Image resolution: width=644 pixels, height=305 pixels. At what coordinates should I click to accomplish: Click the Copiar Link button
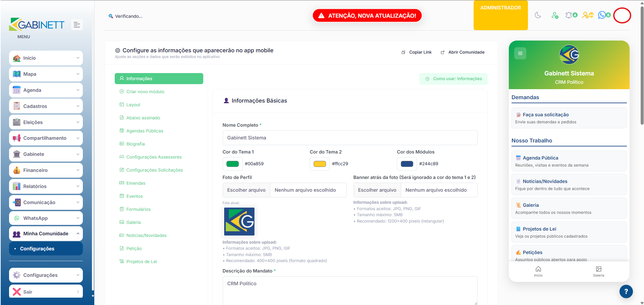tap(417, 52)
